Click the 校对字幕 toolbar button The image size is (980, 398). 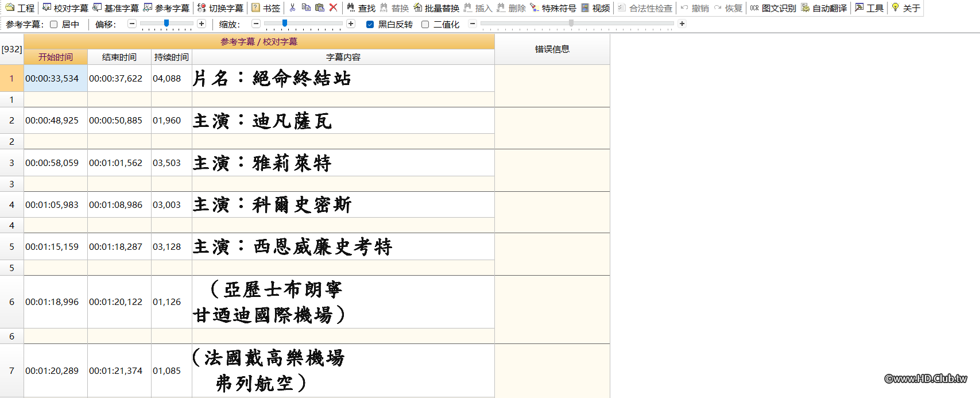tap(65, 8)
